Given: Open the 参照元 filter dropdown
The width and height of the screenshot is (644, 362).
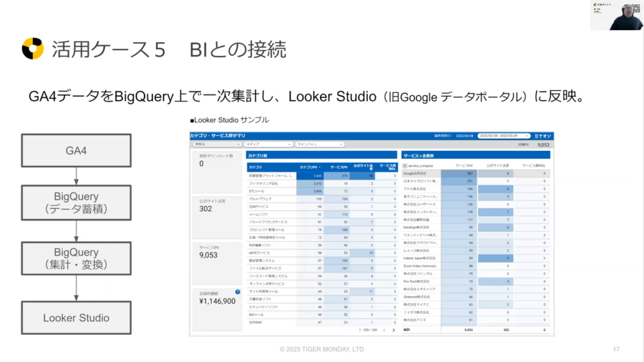Looking at the screenshot, I should pos(213,144).
